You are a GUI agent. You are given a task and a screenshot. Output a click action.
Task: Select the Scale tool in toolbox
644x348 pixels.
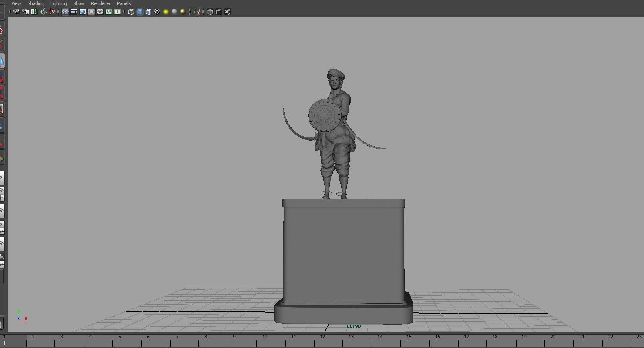(x=1, y=93)
